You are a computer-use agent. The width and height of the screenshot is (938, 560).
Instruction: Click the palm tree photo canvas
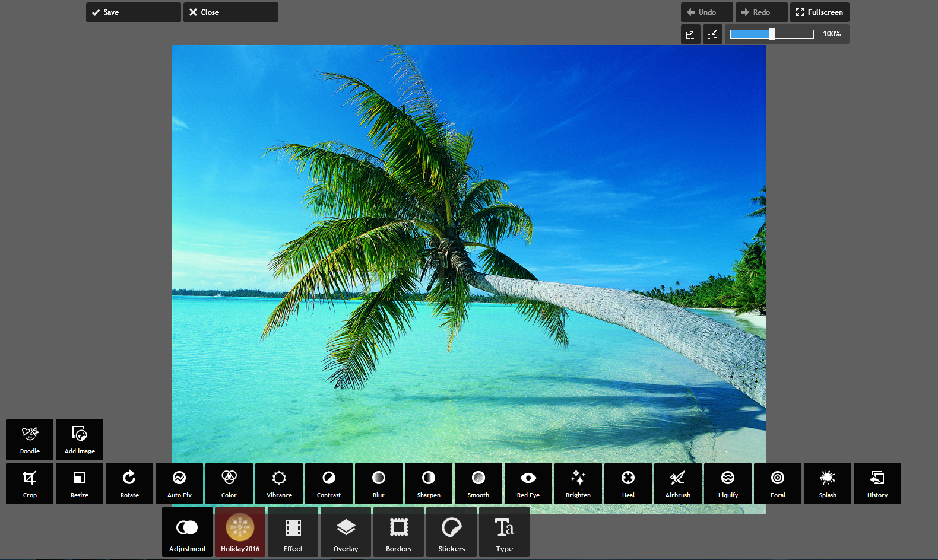(x=468, y=237)
